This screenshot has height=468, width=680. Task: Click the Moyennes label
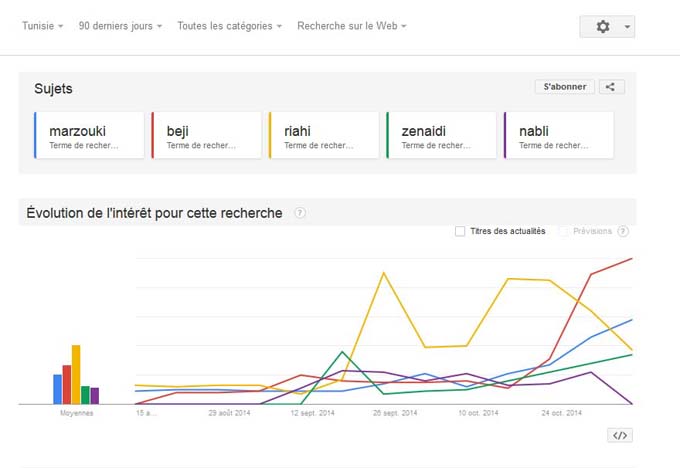pyautogui.click(x=77, y=413)
